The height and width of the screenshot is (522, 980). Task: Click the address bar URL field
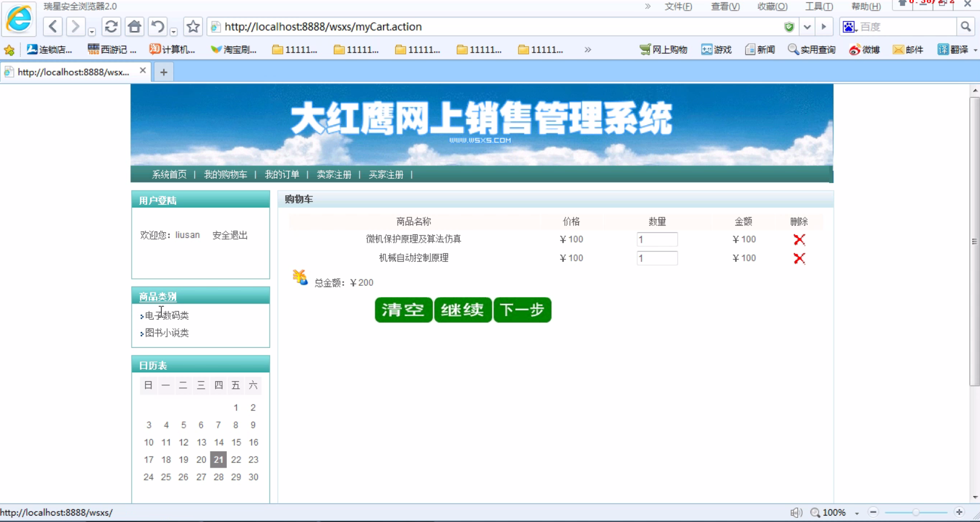tap(503, 27)
